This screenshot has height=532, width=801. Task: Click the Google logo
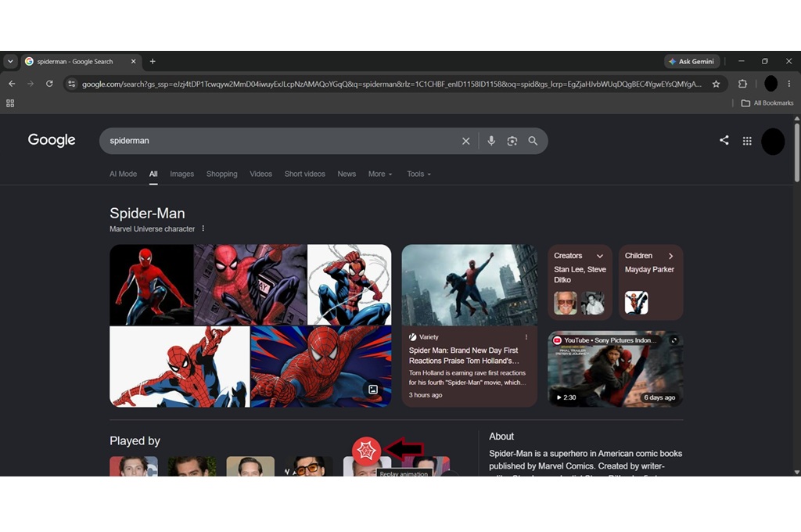point(52,140)
